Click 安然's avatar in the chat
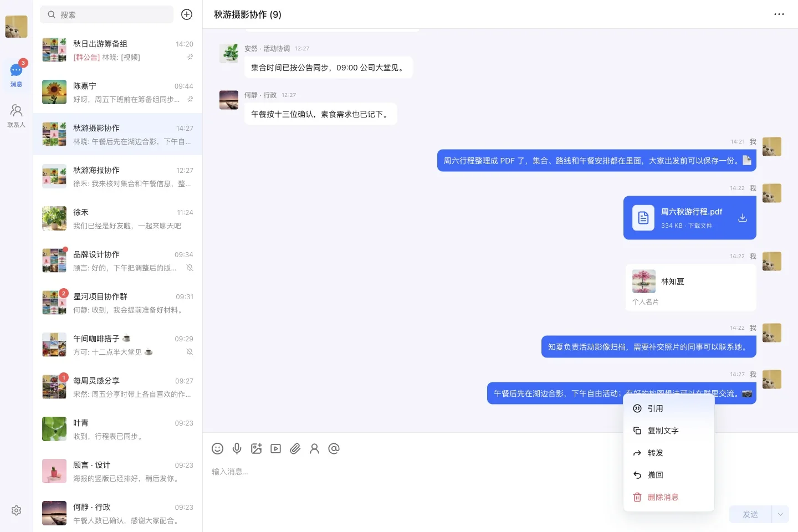The height and width of the screenshot is (532, 798). [x=229, y=53]
